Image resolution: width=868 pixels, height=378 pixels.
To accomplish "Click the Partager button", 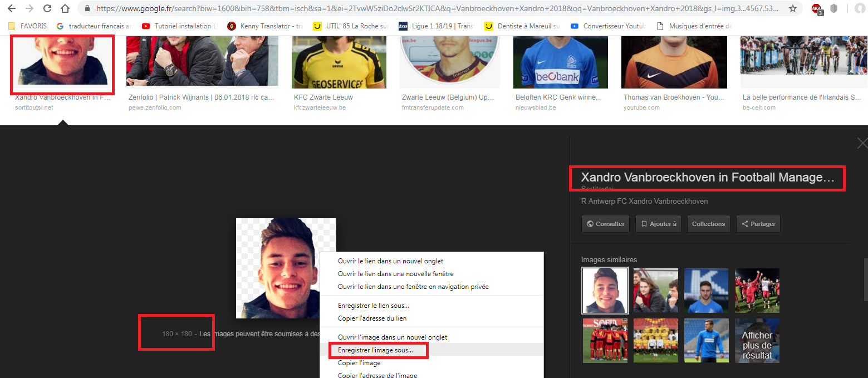I will [758, 224].
